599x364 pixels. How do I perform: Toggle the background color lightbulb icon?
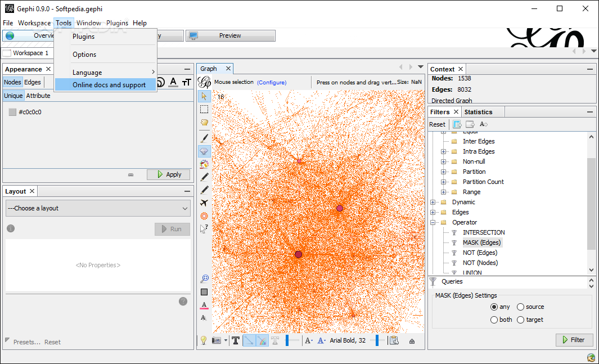point(204,341)
